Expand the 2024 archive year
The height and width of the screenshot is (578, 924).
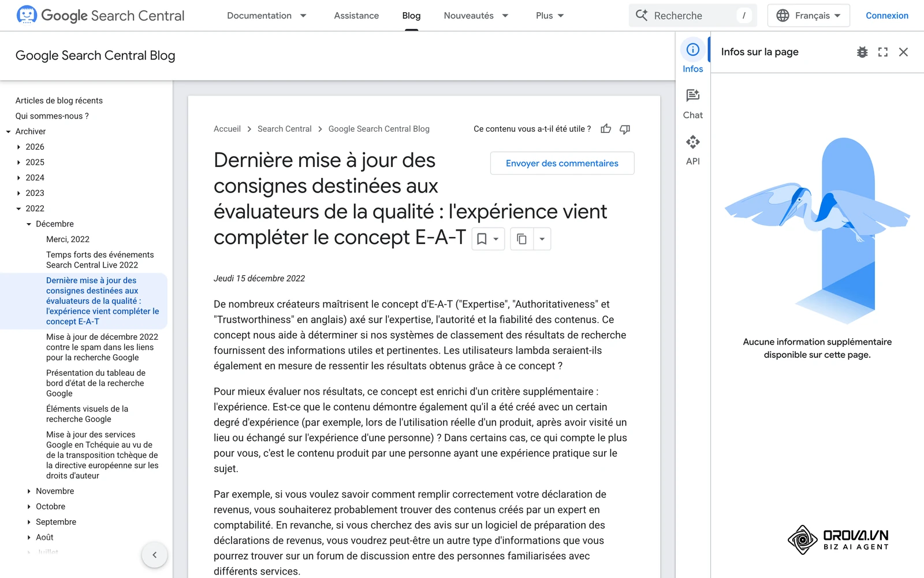coord(19,178)
